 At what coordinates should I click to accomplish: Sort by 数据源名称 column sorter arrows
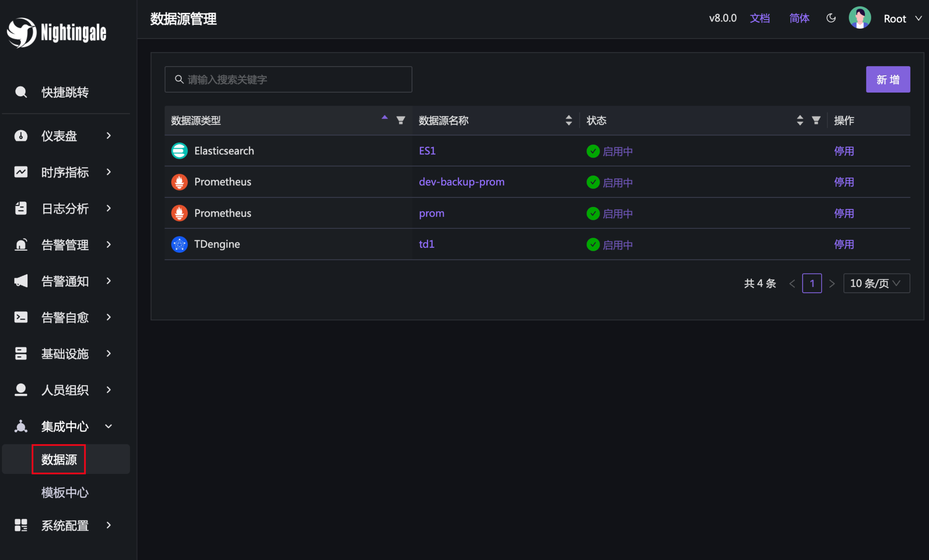[x=569, y=120]
